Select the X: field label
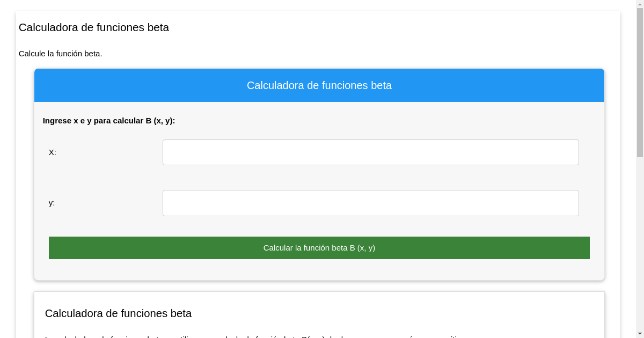Image resolution: width=644 pixels, height=338 pixels. (x=53, y=152)
